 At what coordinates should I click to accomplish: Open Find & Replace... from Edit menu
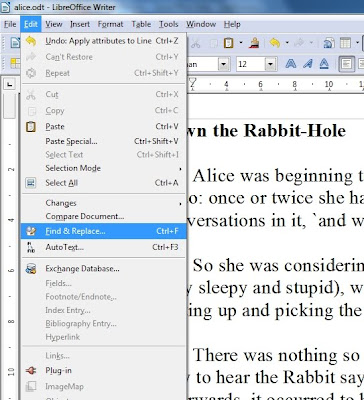pos(103,231)
